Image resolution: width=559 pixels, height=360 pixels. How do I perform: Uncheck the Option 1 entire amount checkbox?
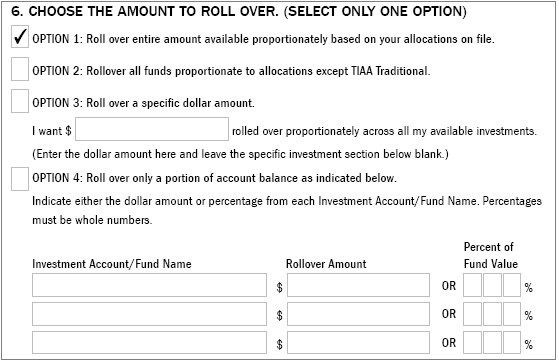pyautogui.click(x=20, y=36)
